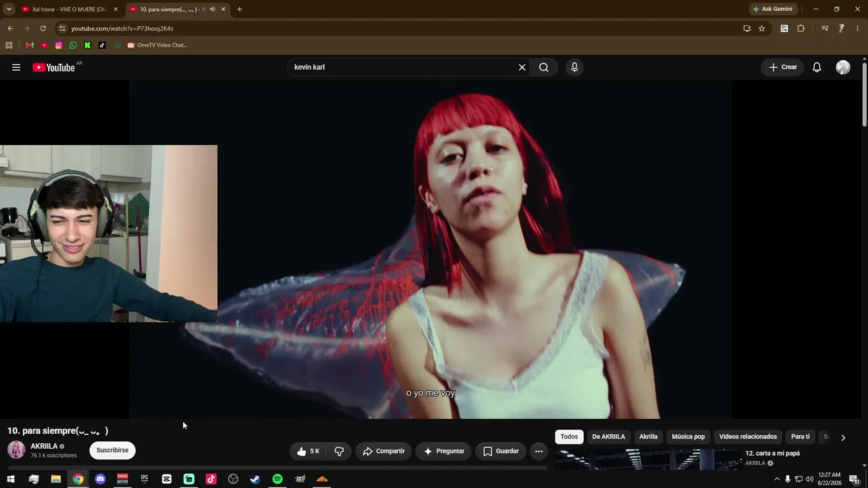Open the Gmail bookmark
The image size is (868, 488).
[30, 45]
